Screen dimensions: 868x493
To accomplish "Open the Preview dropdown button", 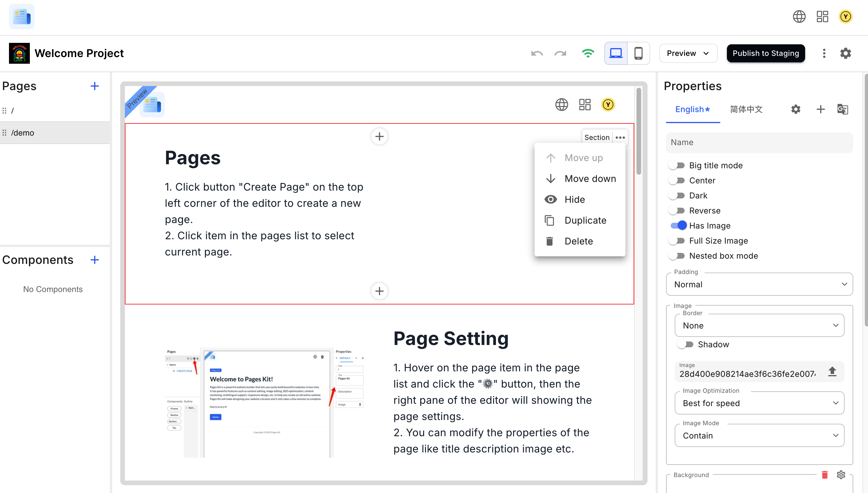I will [688, 53].
